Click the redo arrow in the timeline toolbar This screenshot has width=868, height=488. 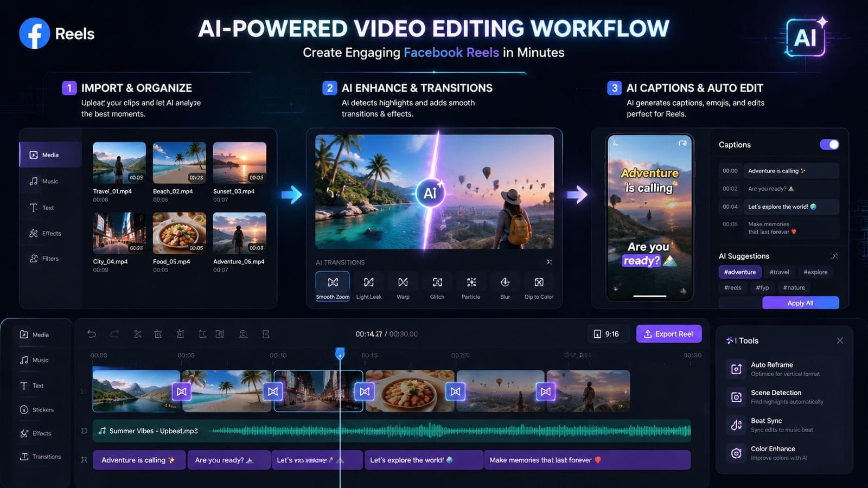114,334
